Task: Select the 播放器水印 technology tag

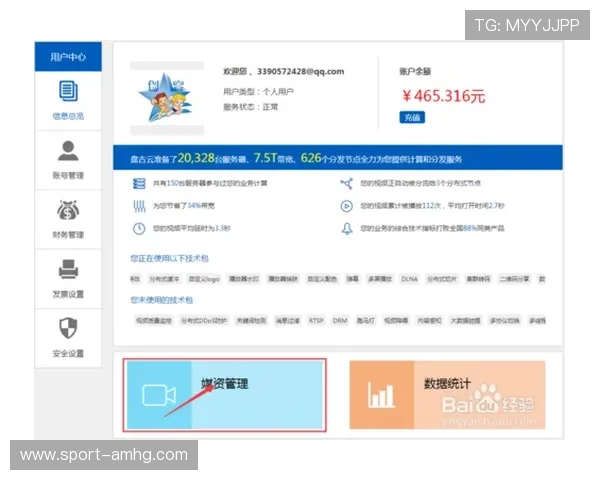Action: pos(244,279)
